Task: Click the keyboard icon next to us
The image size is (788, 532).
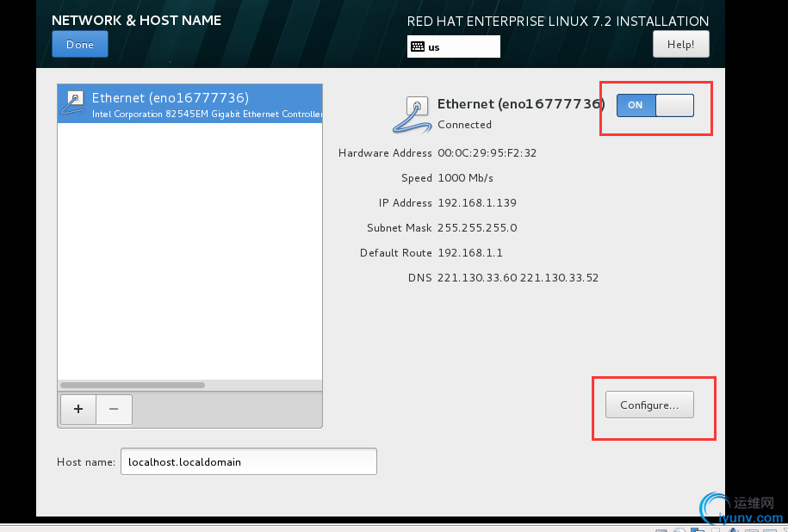Action: tap(418, 46)
